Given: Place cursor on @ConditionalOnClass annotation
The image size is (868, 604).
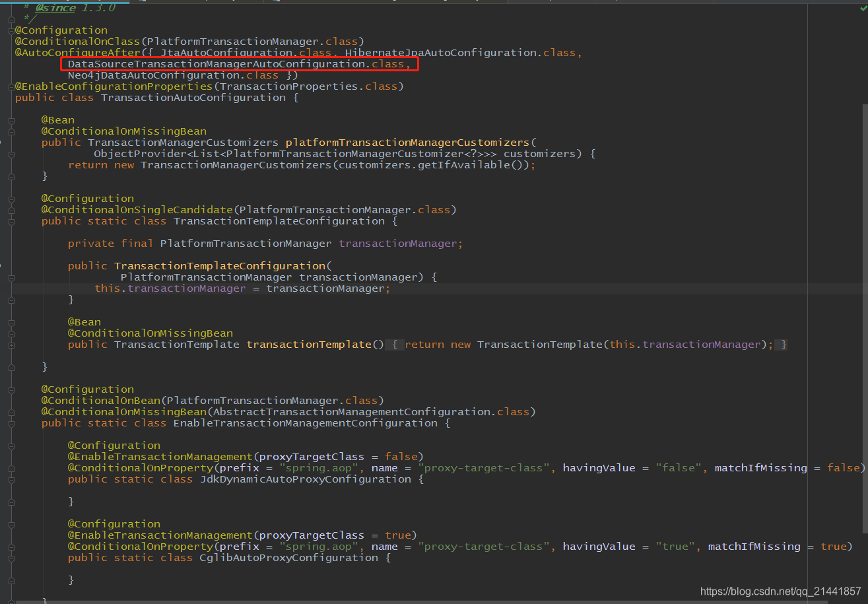Looking at the screenshot, I should coord(78,42).
